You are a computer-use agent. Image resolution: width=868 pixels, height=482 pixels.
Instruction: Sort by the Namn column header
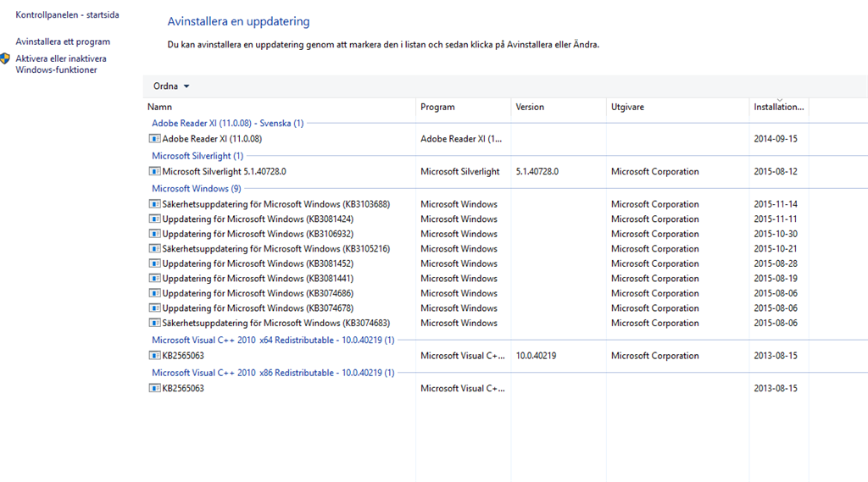(159, 107)
